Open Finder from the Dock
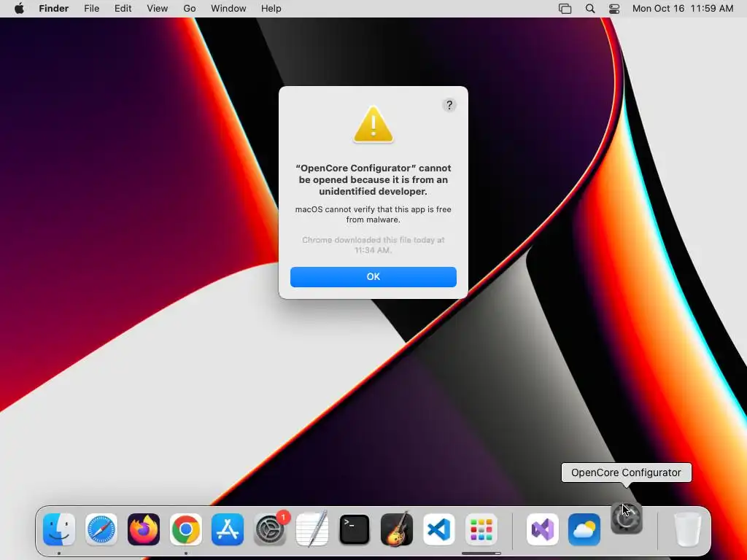 [59, 529]
